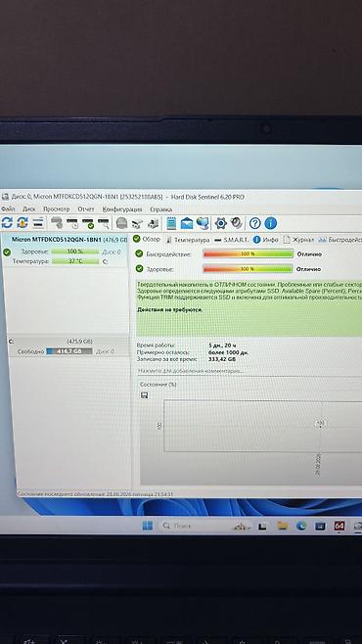Open the Отчет menu
The image size is (362, 644).
click(x=86, y=208)
